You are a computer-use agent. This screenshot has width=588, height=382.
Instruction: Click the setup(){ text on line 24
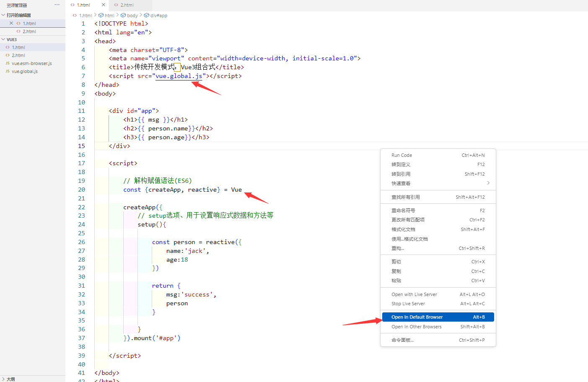pos(152,224)
